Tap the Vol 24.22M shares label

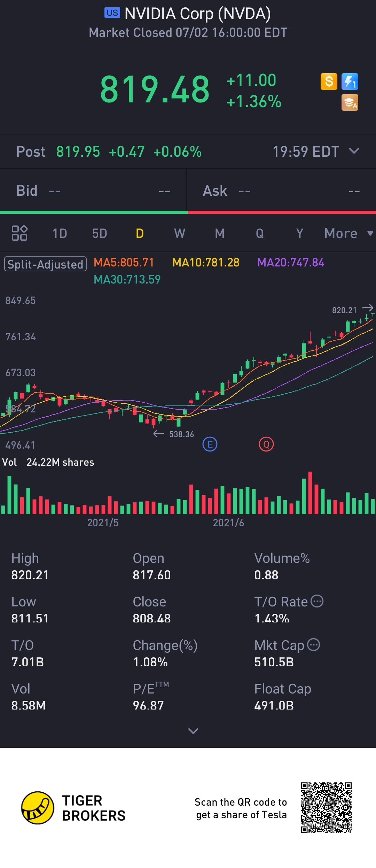pyautogui.click(x=48, y=462)
